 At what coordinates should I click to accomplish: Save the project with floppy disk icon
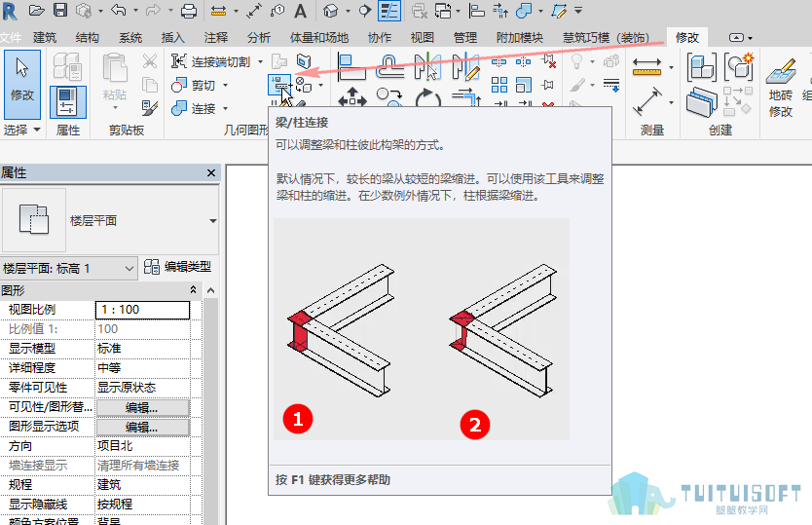60,10
